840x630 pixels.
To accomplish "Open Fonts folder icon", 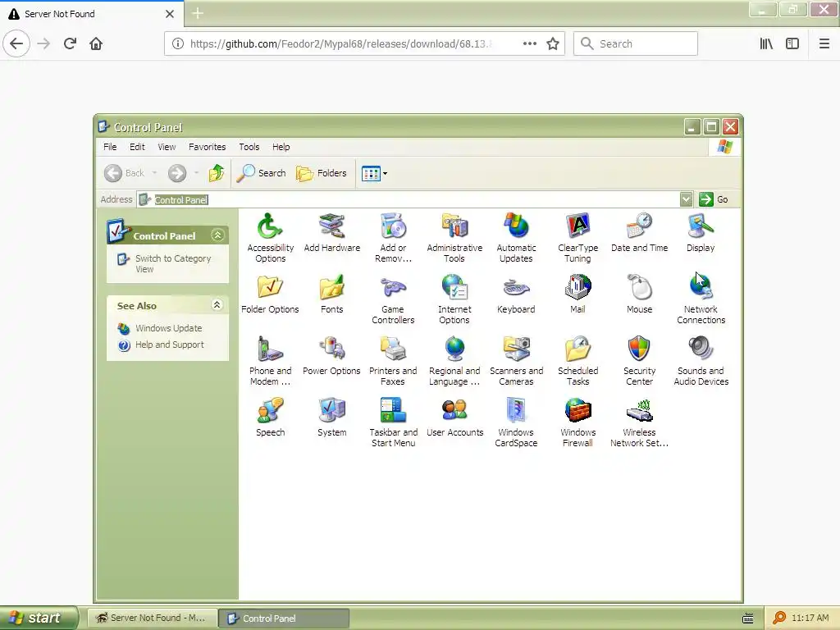I will coord(331,294).
